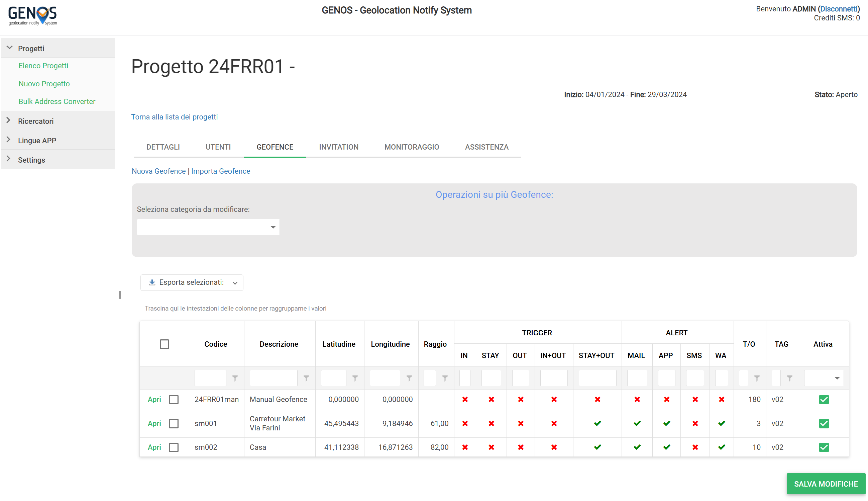The height and width of the screenshot is (501, 868).
Task: Click the MAIL green check for sm001
Action: point(637,423)
